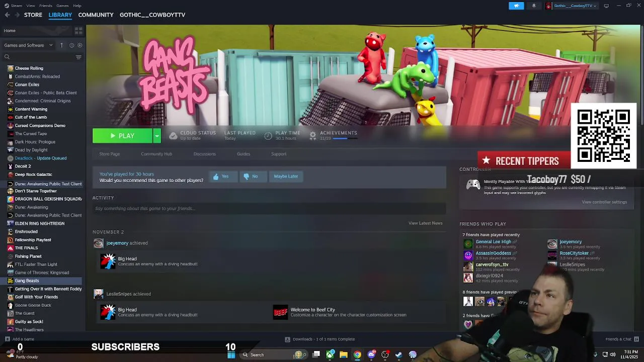644x362 pixels.
Task: Open Google Chrome from taskbar
Action: tap(357, 355)
